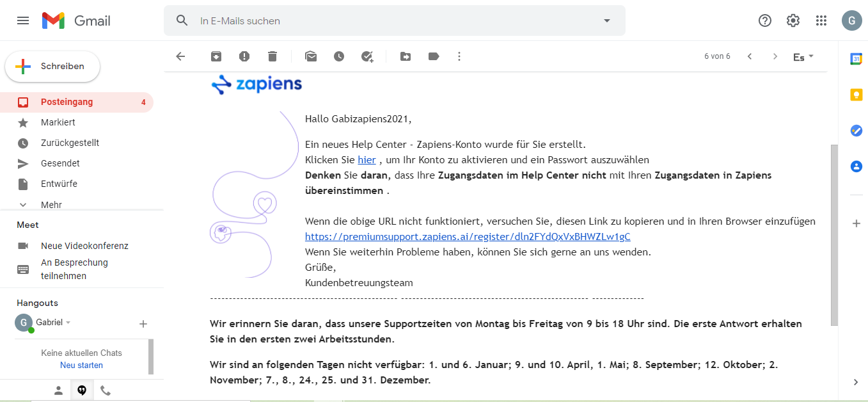Click the '6 von 6' counter
The height and width of the screenshot is (402, 868).
click(x=717, y=56)
